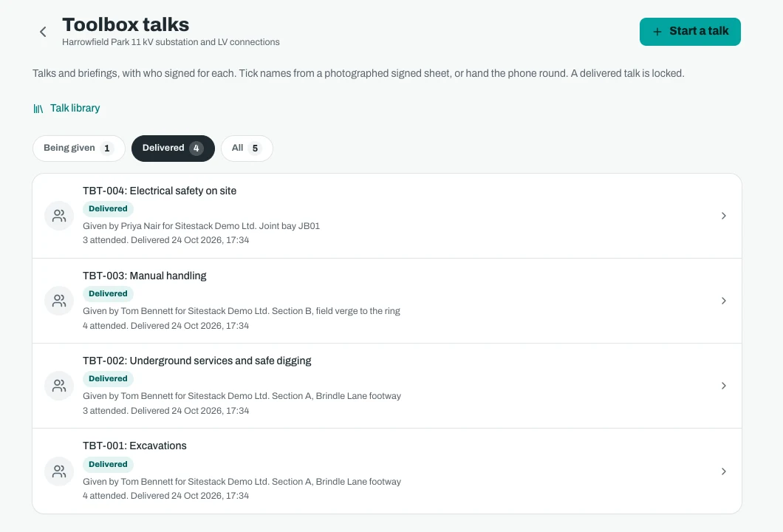Click the '4 attended' line under TBT-003
Image resolution: width=783 pixels, height=532 pixels.
[x=165, y=326]
